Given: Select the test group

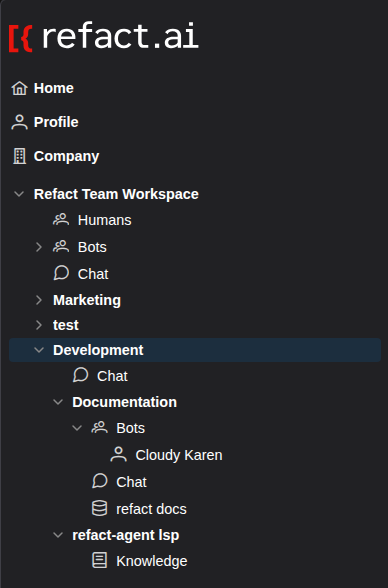Looking at the screenshot, I should [x=66, y=325].
